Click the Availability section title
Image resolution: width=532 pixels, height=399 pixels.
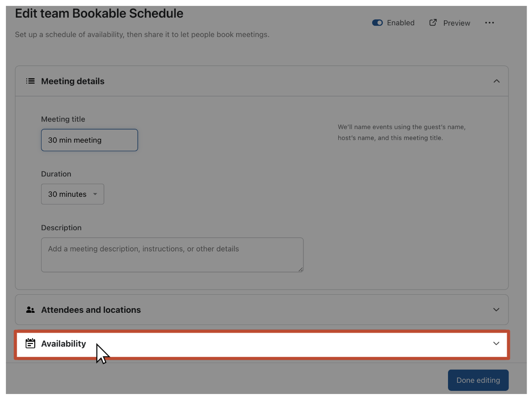pos(63,344)
